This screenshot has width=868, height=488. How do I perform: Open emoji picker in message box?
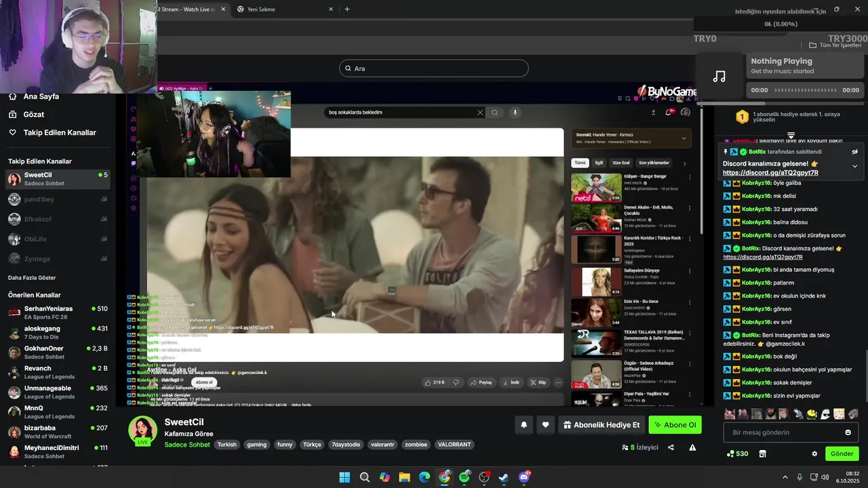(x=848, y=432)
